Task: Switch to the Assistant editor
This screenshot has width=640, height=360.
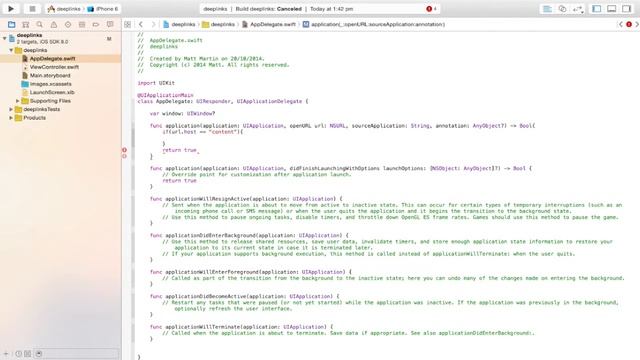Action: point(562,9)
